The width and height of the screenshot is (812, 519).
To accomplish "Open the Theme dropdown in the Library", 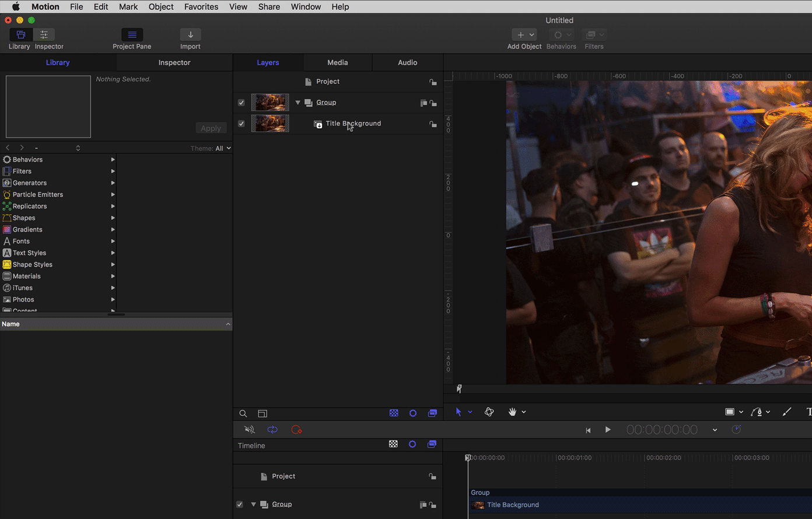I will (223, 148).
